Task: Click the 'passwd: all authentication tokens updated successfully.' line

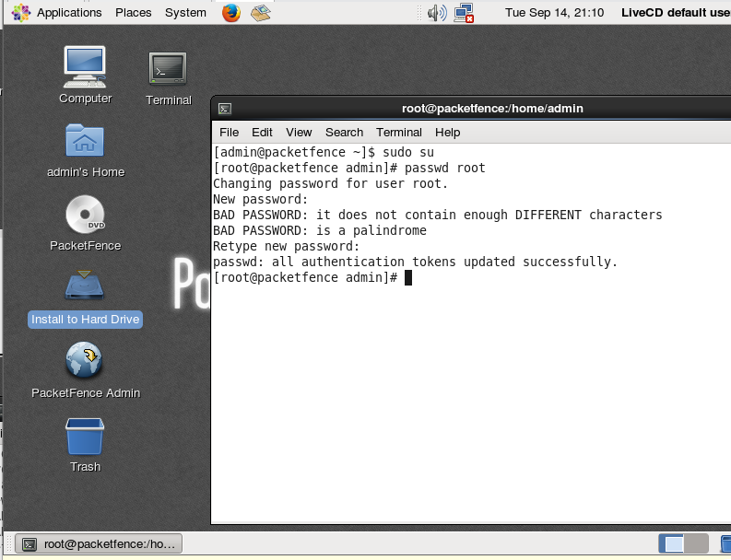Action: 415,262
